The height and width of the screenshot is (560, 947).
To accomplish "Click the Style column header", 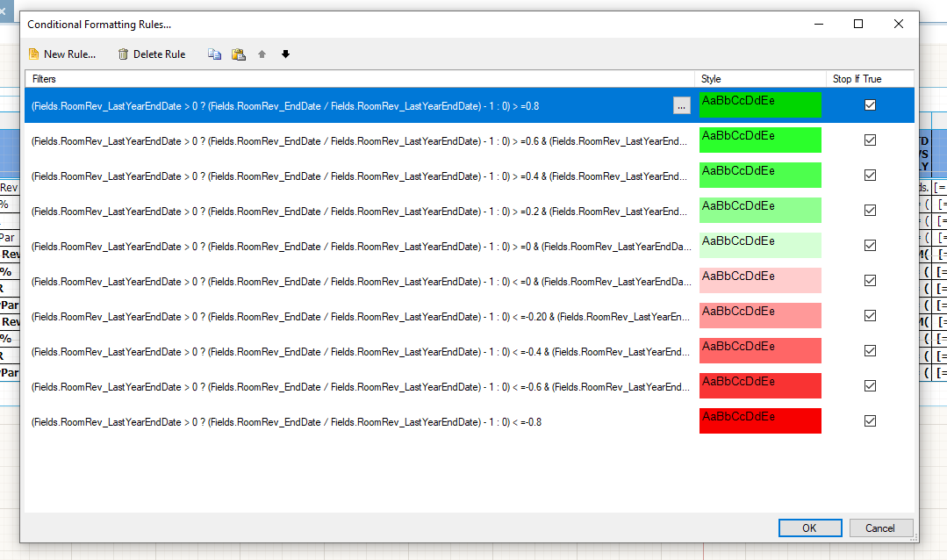I will [x=760, y=79].
